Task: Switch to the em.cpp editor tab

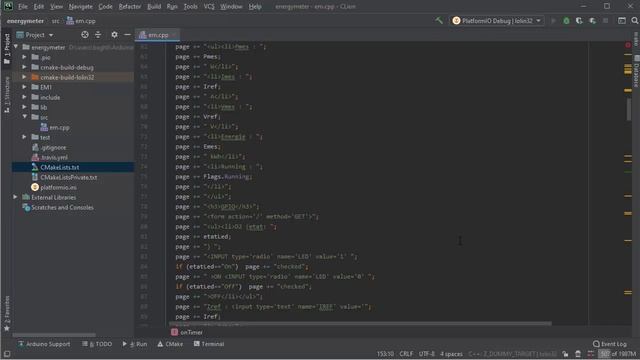Action: [158, 35]
